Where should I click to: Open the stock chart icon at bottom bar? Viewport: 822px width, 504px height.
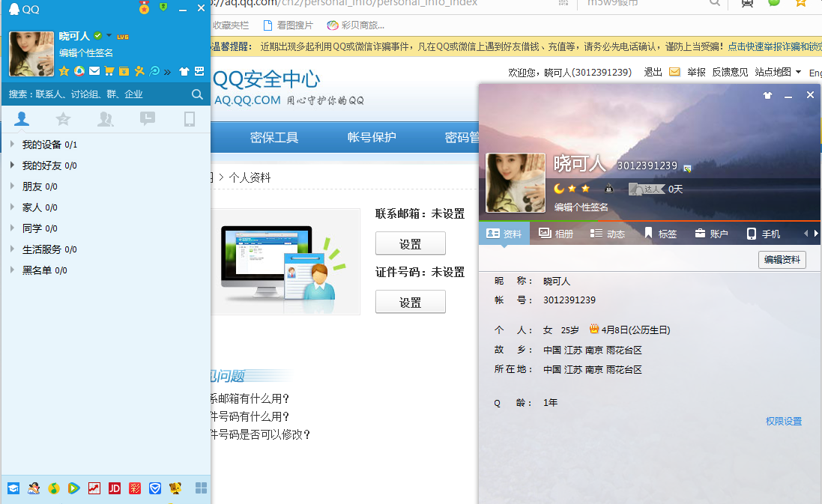94,488
